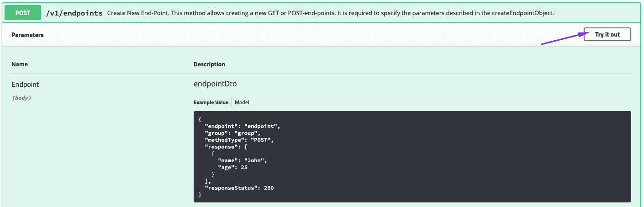
Task: Click the Endpoint parameter name
Action: pyautogui.click(x=25, y=85)
